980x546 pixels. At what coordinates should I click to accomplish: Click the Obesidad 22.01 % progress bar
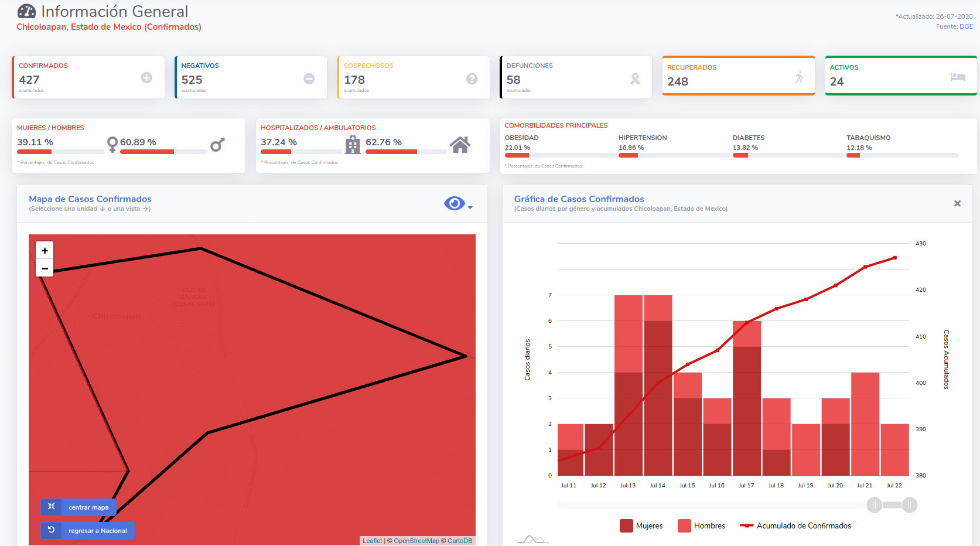pyautogui.click(x=561, y=155)
